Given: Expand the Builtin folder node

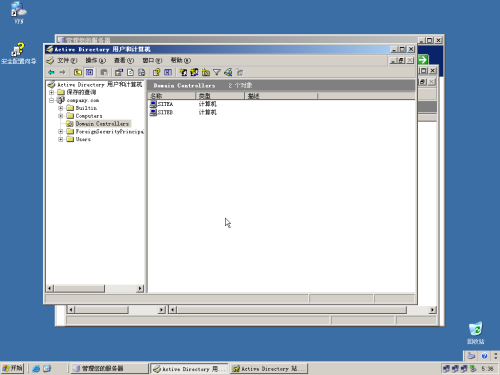Looking at the screenshot, I should (61, 108).
